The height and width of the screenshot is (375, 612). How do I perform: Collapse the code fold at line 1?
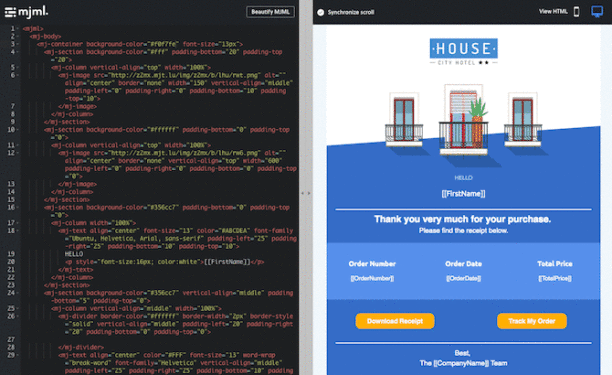point(18,28)
